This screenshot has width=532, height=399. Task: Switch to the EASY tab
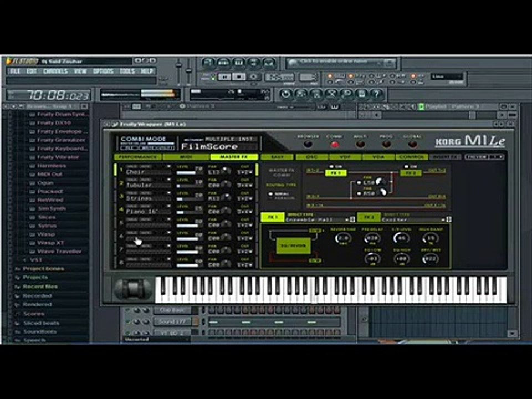278,157
